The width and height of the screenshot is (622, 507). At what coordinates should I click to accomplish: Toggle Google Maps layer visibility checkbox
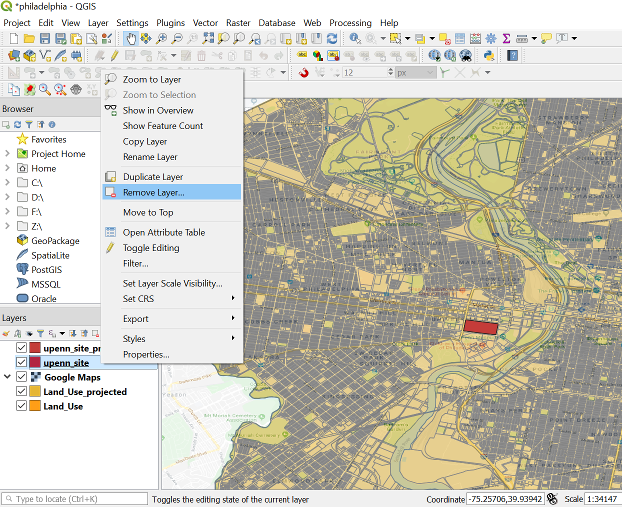[21, 378]
